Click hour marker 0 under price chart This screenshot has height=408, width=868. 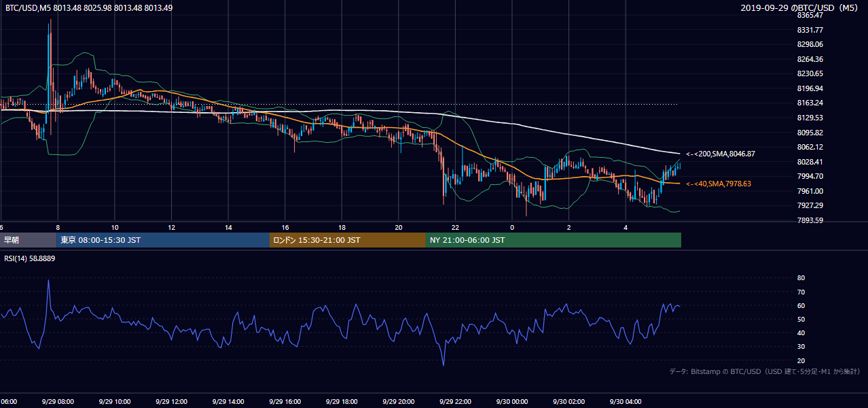coord(512,227)
